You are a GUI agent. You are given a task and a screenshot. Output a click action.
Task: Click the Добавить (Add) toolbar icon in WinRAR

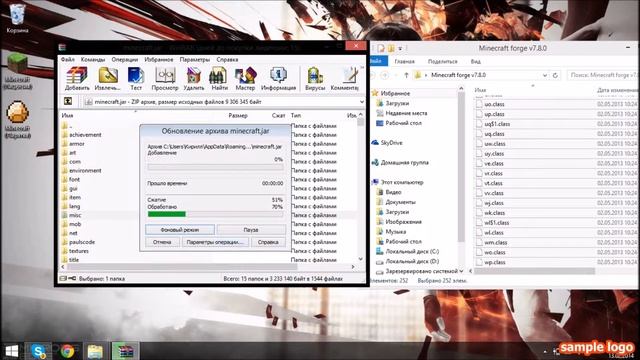pos(77,79)
